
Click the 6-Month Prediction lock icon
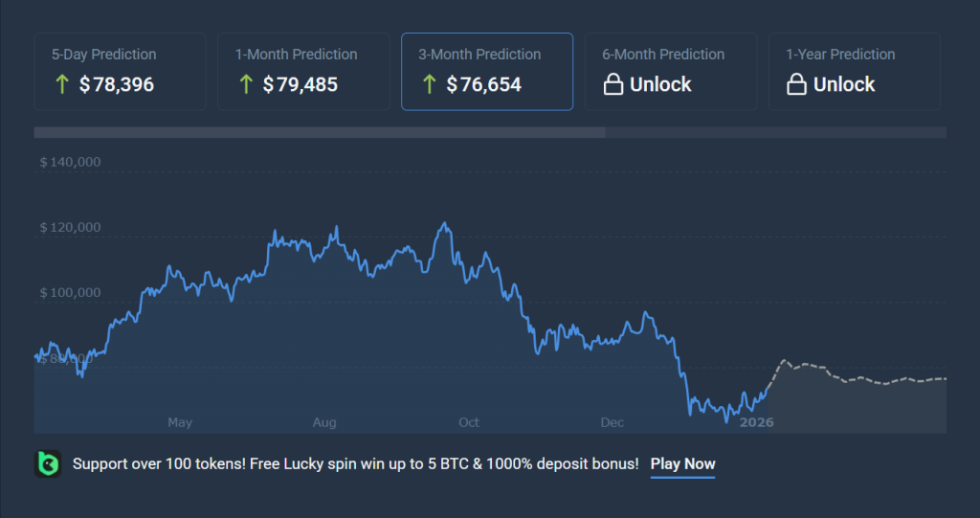(613, 85)
